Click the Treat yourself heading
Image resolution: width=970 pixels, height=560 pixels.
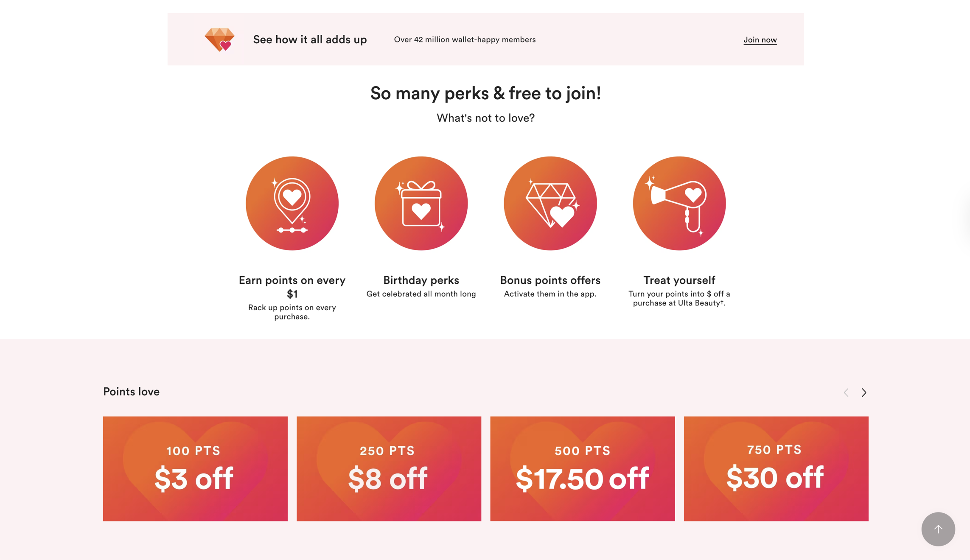click(x=679, y=280)
